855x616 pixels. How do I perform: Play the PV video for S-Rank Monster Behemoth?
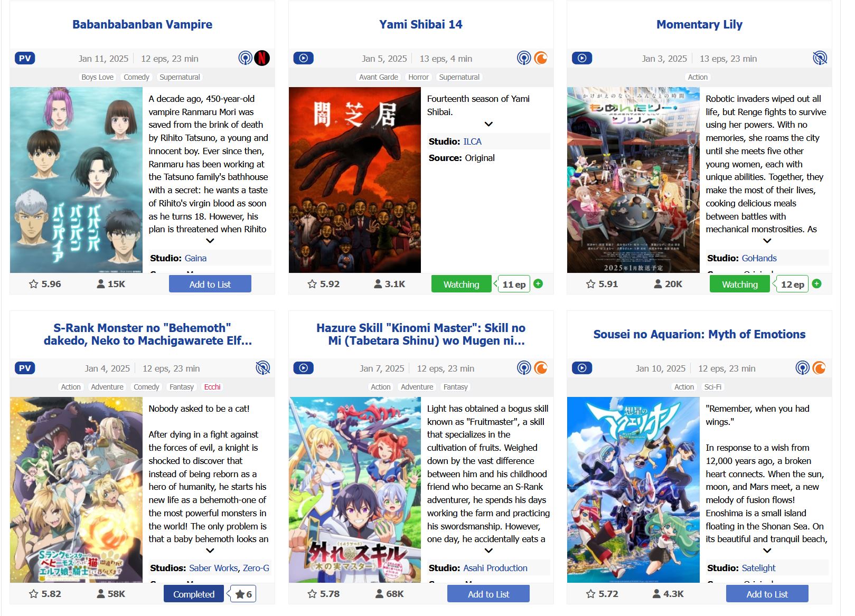(25, 368)
